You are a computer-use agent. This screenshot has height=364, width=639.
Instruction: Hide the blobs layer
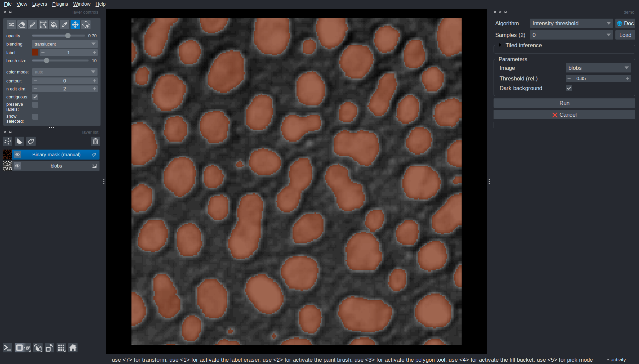point(17,166)
